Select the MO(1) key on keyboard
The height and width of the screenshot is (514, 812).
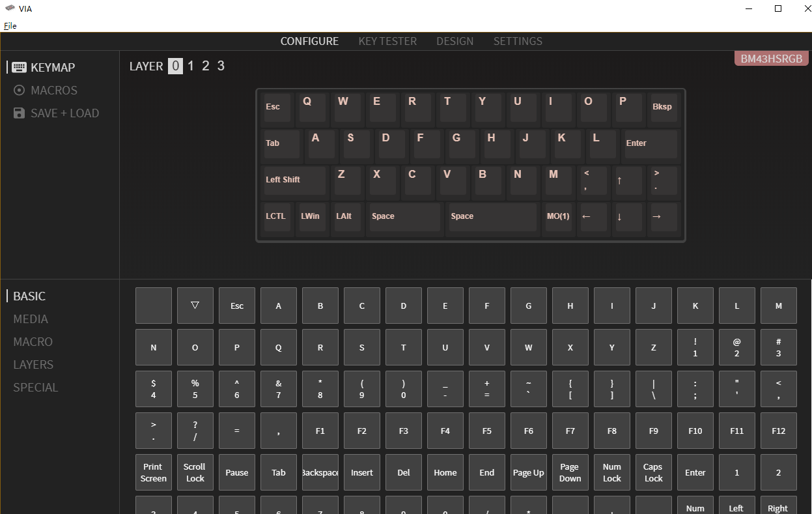click(x=558, y=217)
